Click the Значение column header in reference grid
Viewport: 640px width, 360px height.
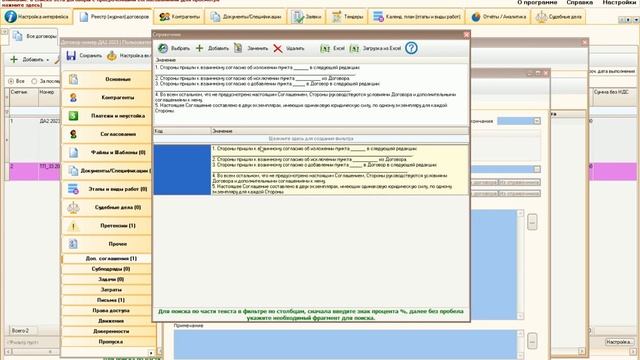[x=340, y=131]
